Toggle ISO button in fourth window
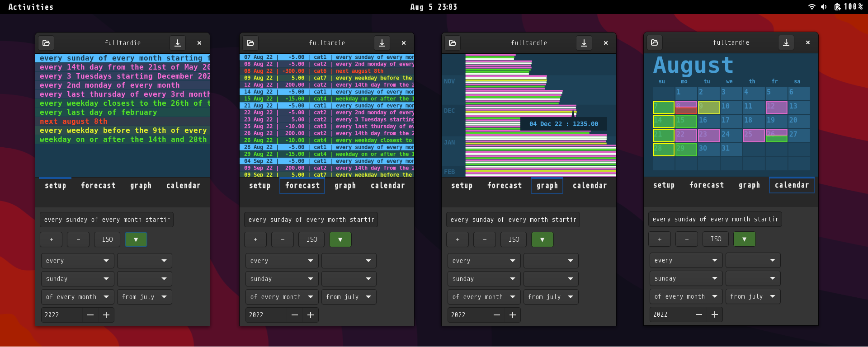The width and height of the screenshot is (868, 347). [716, 239]
